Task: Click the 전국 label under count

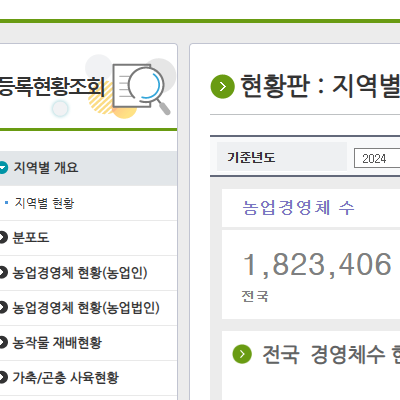Action: coord(255,296)
